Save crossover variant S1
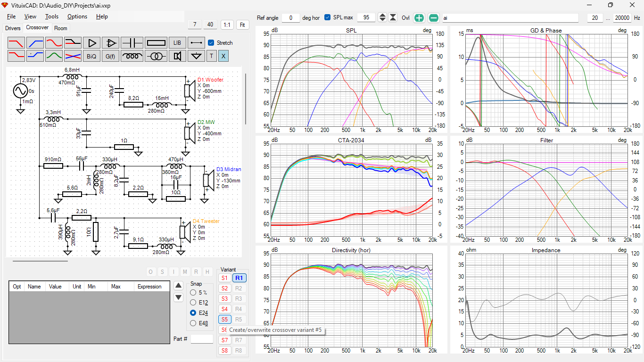The image size is (644, 362). (x=225, y=278)
